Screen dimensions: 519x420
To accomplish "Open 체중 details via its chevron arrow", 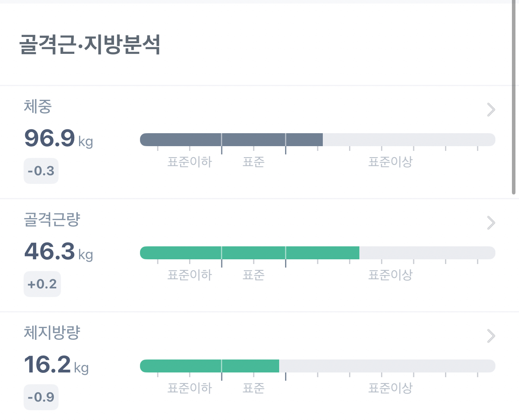I will click(491, 110).
